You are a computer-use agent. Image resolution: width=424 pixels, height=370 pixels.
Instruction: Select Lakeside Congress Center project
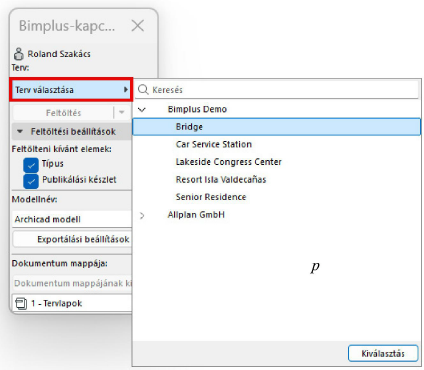229,162
